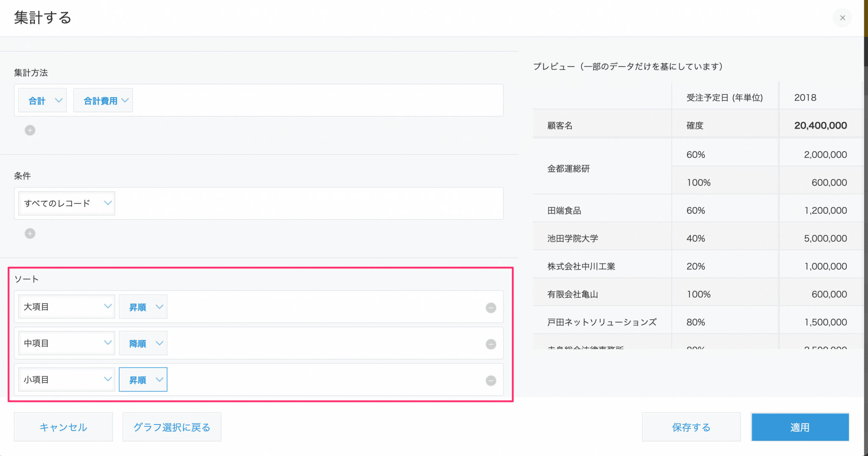Click グラフ選択に戻る button

[172, 427]
